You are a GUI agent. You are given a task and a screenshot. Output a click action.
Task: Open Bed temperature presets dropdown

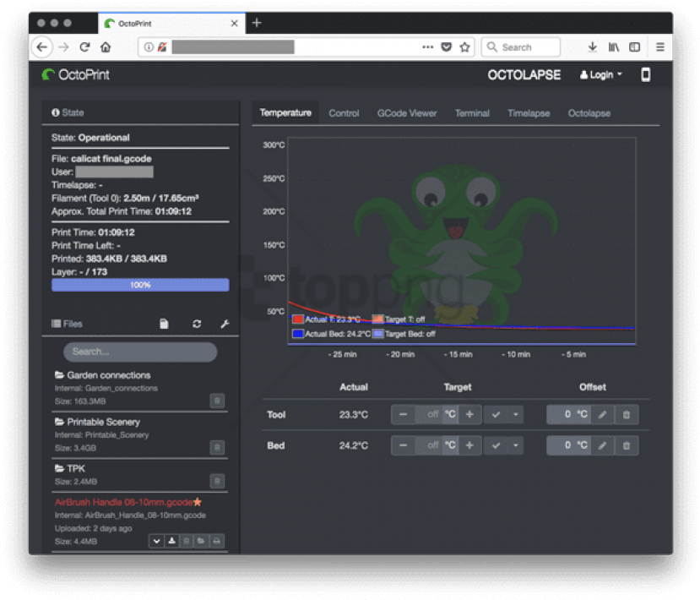tap(516, 445)
